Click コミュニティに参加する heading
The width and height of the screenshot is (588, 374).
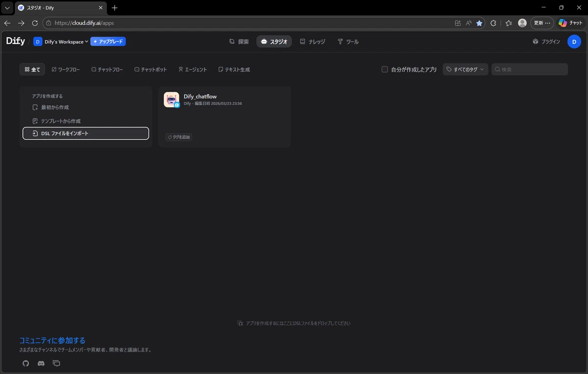[x=52, y=340]
